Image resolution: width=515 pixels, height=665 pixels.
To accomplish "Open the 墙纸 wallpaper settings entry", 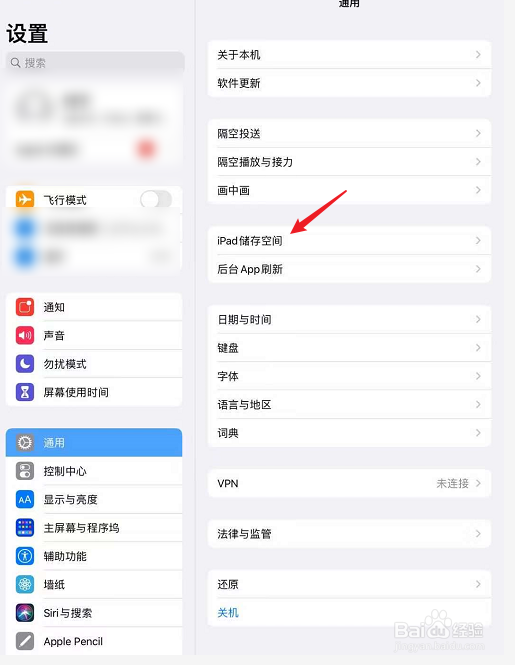I will [94, 584].
